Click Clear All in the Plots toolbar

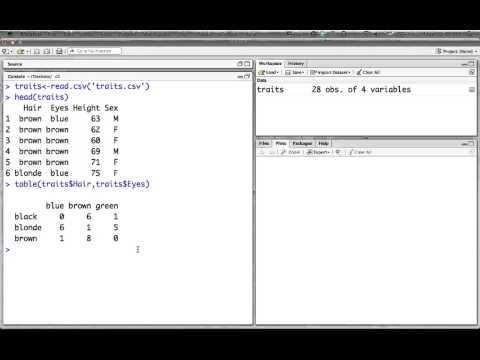pos(360,152)
